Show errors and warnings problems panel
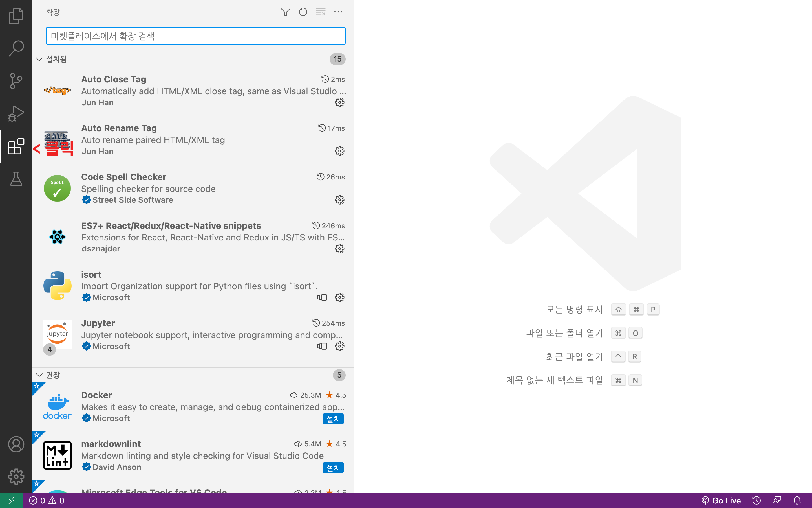Viewport: 812px width, 508px height. tap(47, 501)
